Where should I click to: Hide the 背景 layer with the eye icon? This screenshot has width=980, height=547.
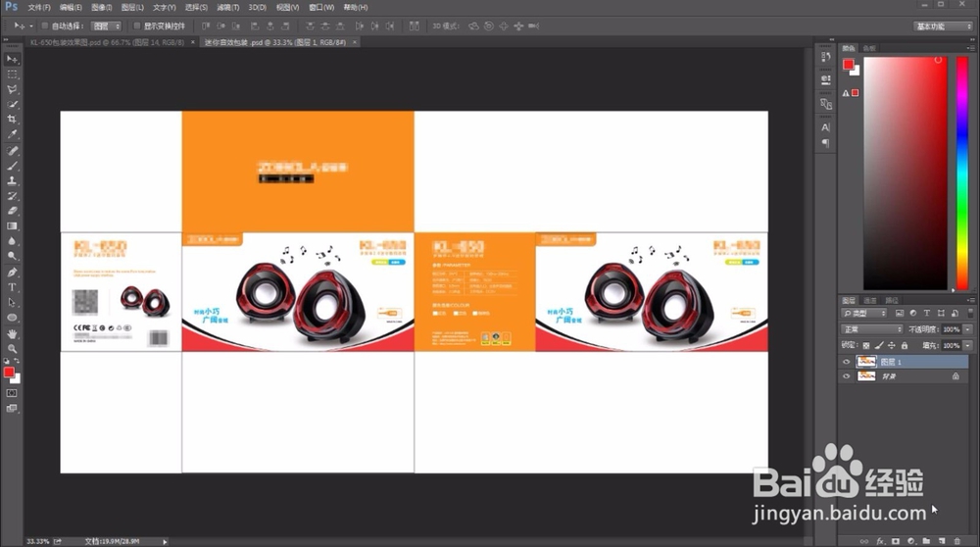click(x=847, y=376)
